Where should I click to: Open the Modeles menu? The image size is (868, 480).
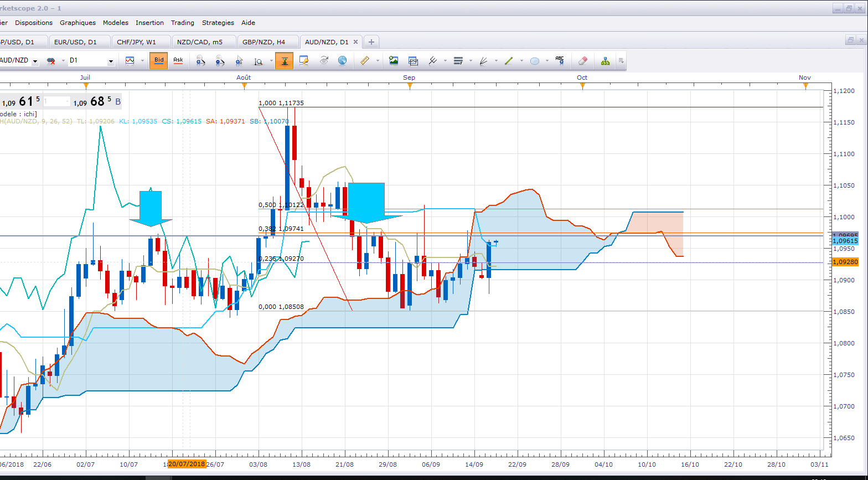116,23
